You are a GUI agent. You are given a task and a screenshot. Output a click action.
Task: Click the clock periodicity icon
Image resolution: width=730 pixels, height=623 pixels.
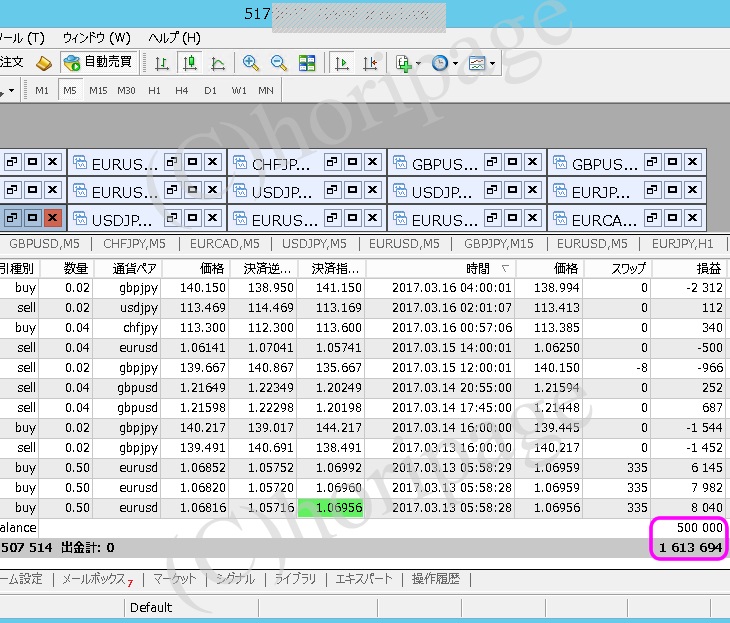coord(440,63)
